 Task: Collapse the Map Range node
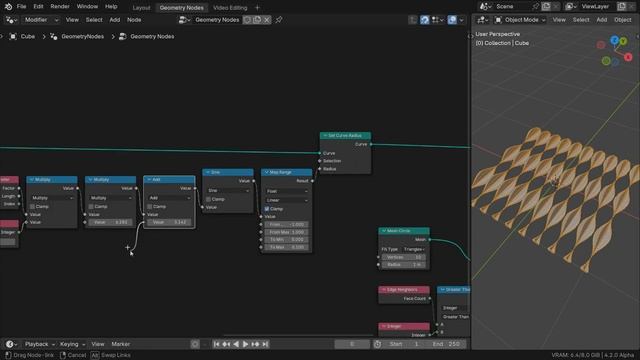point(267,172)
